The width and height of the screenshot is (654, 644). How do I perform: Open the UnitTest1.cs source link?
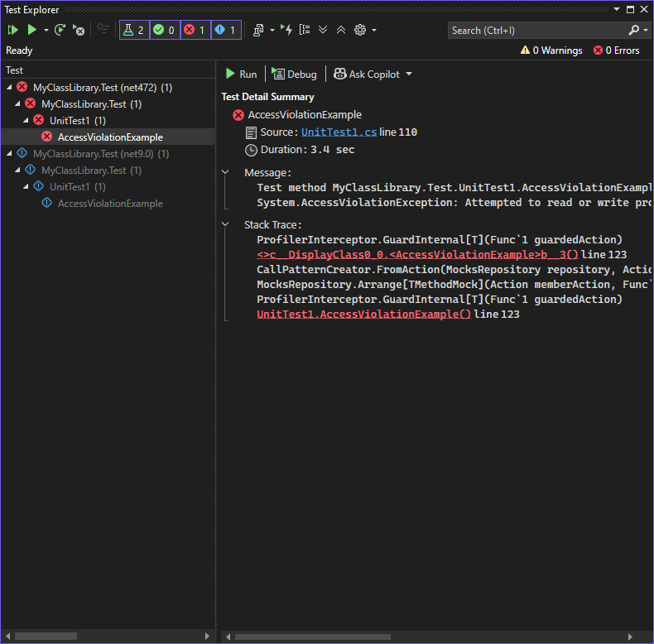click(339, 132)
